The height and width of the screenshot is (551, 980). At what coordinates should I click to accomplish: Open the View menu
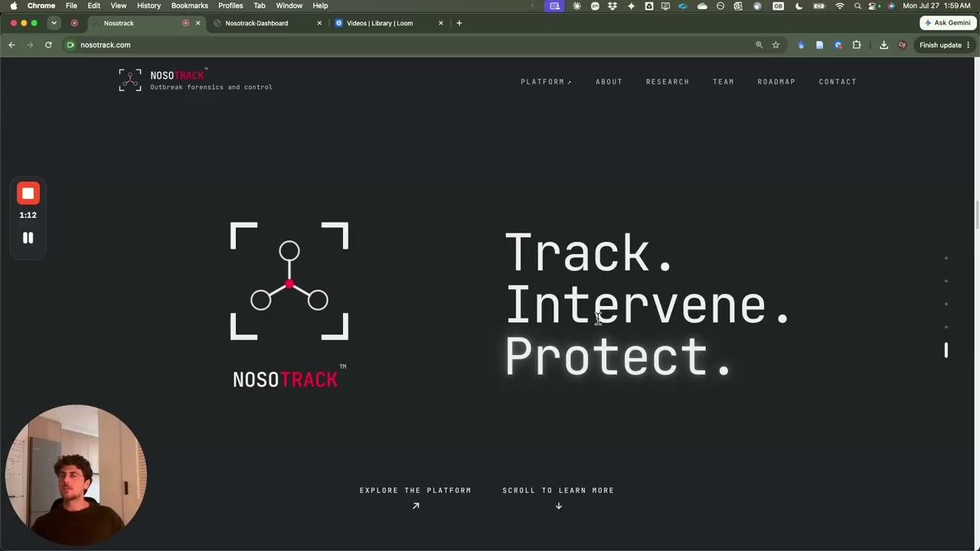[x=119, y=5]
